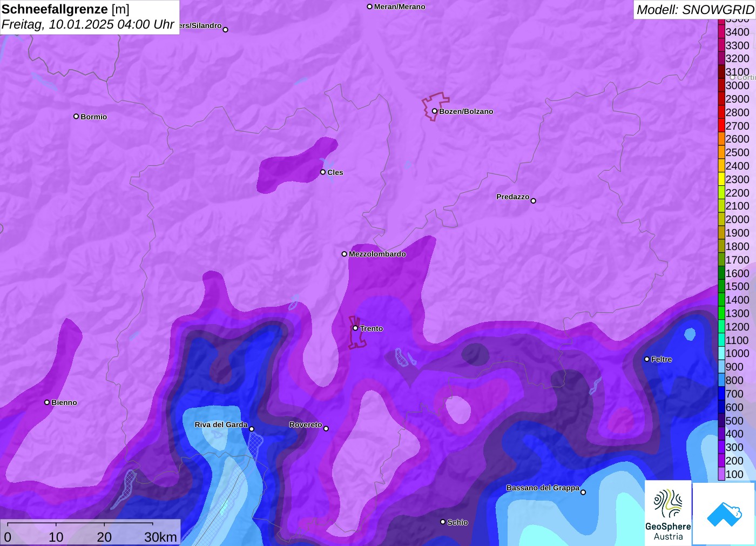Viewport: 756px width, 546px height.
Task: Click the Cles location marker
Action: tap(323, 172)
